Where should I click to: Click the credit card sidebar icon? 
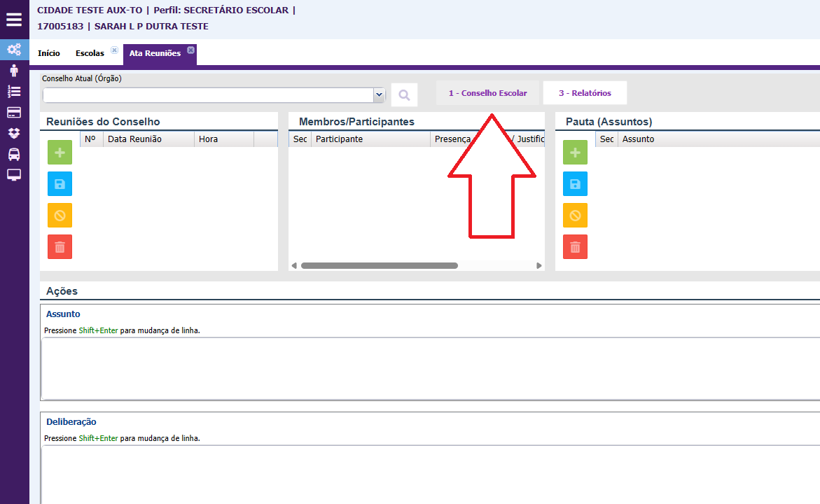tap(14, 112)
